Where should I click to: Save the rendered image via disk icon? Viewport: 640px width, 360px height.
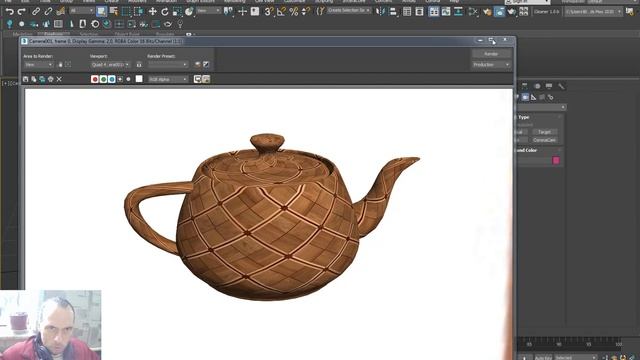click(x=26, y=79)
